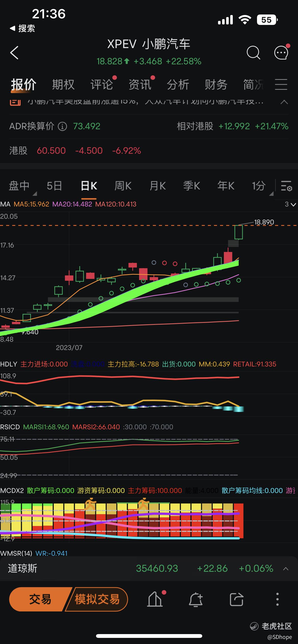Switch to the 期权 tab
The width and height of the screenshot is (298, 644).
click(x=63, y=84)
